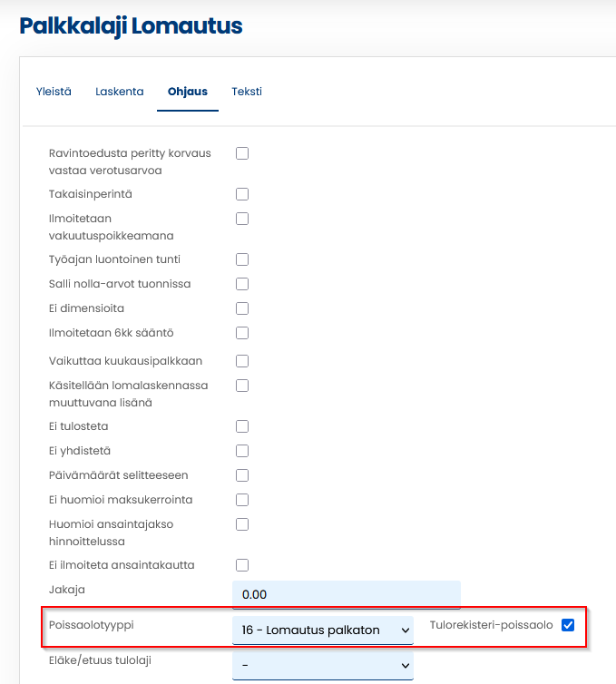The image size is (616, 684).
Task: Expand the Eläke/etuus tulolaji dropdown
Action: (x=323, y=667)
